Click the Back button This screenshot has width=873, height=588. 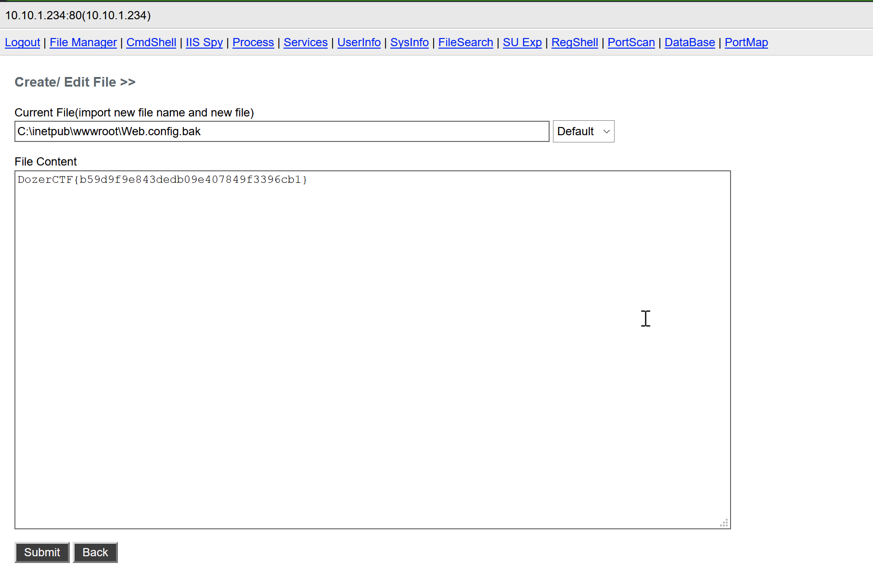pyautogui.click(x=95, y=552)
